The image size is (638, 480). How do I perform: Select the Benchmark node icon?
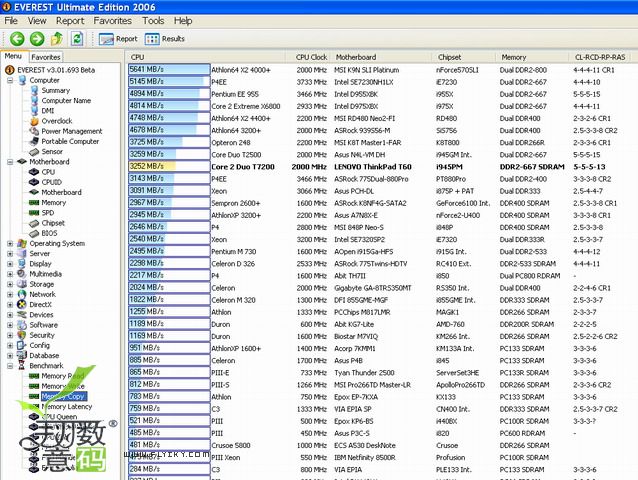[22, 365]
